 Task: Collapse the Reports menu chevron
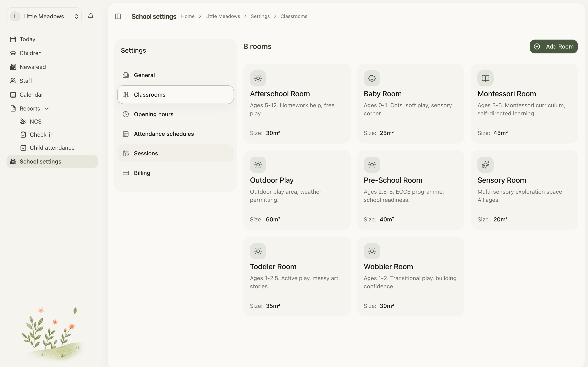(47, 108)
